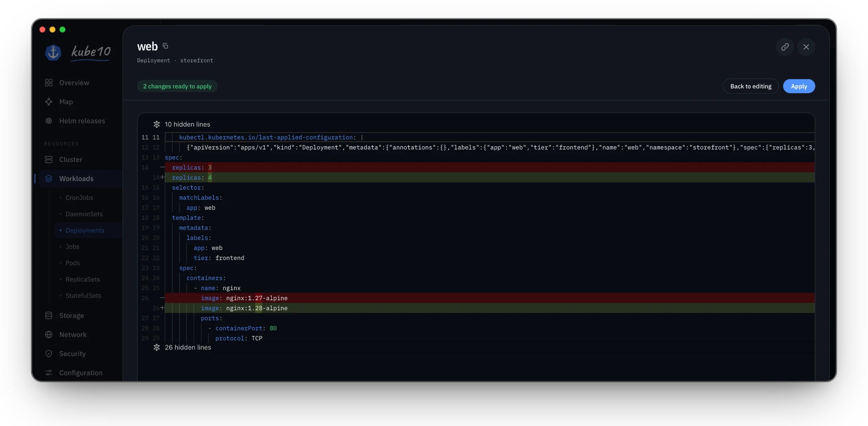Image resolution: width=868 pixels, height=426 pixels.
Task: Click the Cluster server icon
Action: coord(49,160)
